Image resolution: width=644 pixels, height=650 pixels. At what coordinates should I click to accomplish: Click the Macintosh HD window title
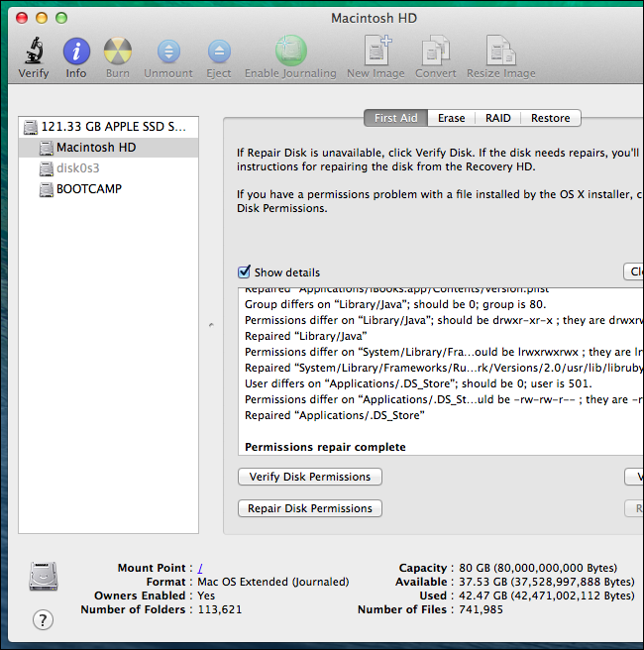pyautogui.click(x=374, y=18)
